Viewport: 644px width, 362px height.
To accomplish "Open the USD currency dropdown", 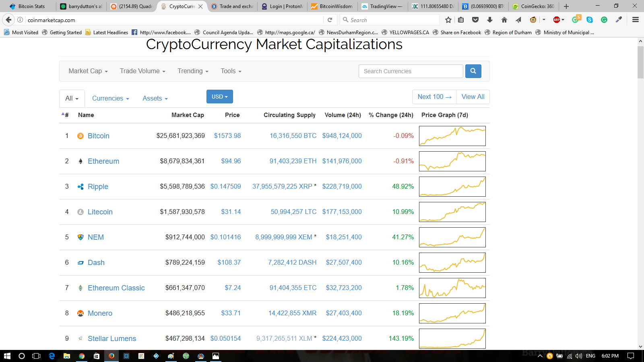I will tap(220, 97).
